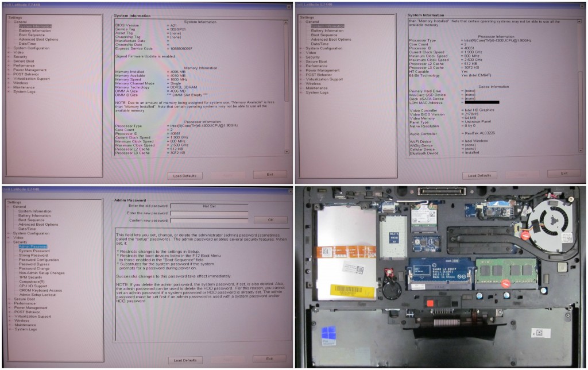Select Admin Setup Lockout item
This screenshot has width=588, height=370.
37,295
